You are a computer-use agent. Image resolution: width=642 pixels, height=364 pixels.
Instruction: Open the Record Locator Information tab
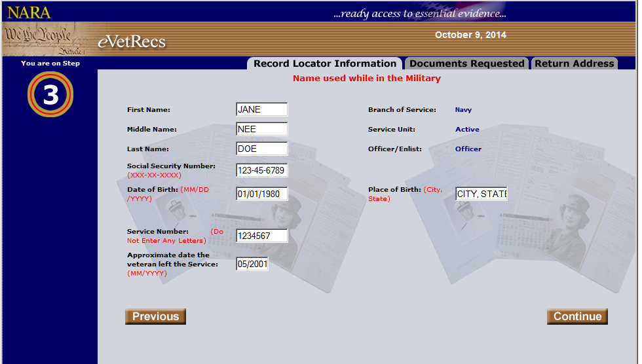(324, 64)
